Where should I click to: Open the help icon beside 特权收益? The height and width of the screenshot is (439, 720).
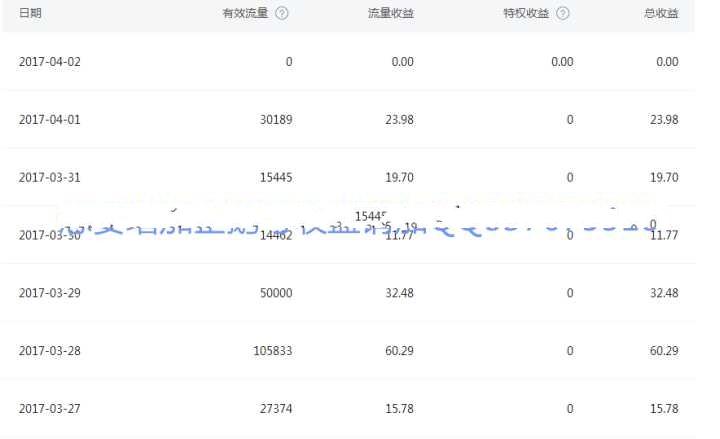[563, 13]
